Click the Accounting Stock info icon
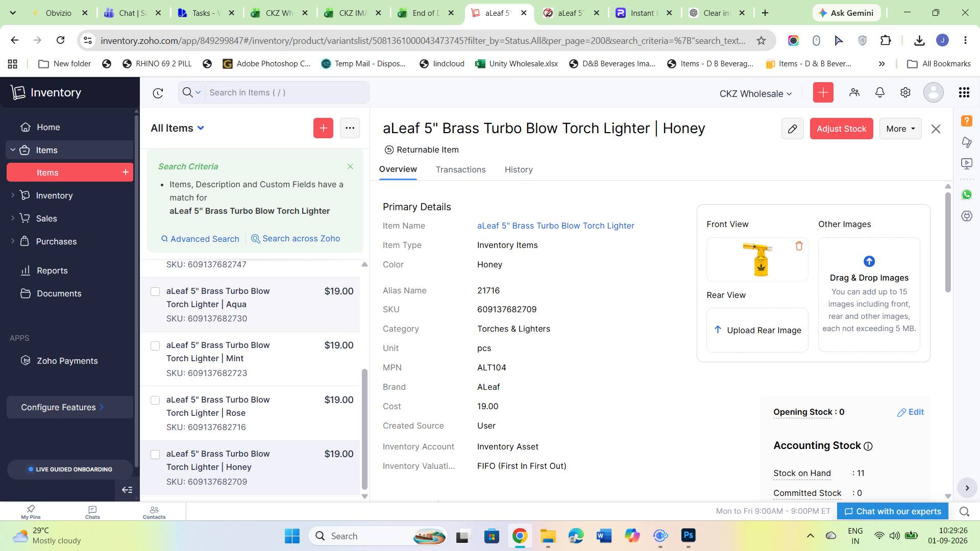 coord(868,446)
